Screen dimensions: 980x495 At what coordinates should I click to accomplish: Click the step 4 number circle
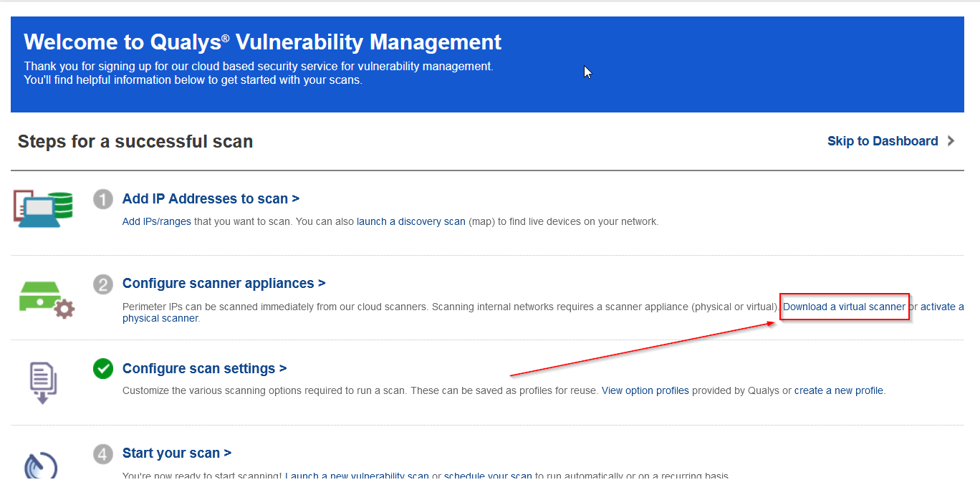click(103, 453)
